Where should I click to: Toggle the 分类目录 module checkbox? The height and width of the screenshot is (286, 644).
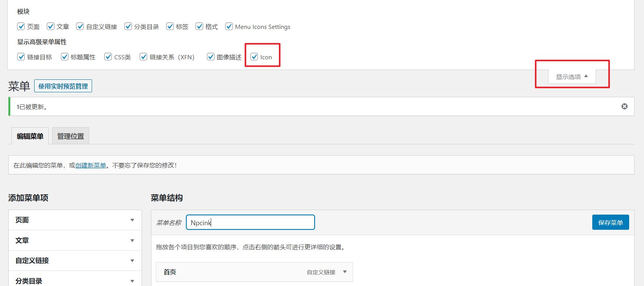coord(128,26)
